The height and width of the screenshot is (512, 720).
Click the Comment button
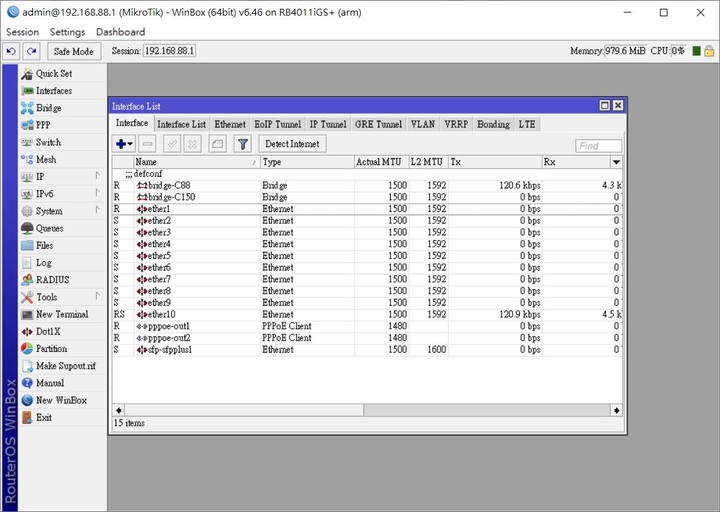click(218, 144)
